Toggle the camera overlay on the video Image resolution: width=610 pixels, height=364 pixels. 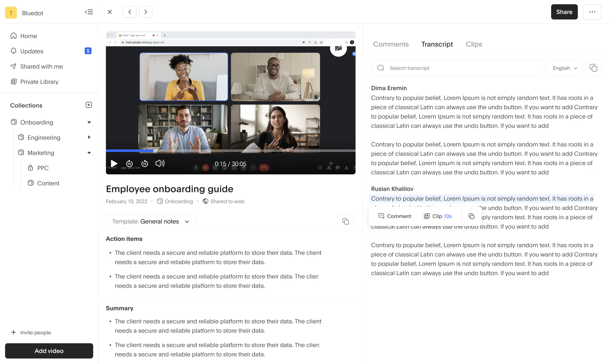338,48
